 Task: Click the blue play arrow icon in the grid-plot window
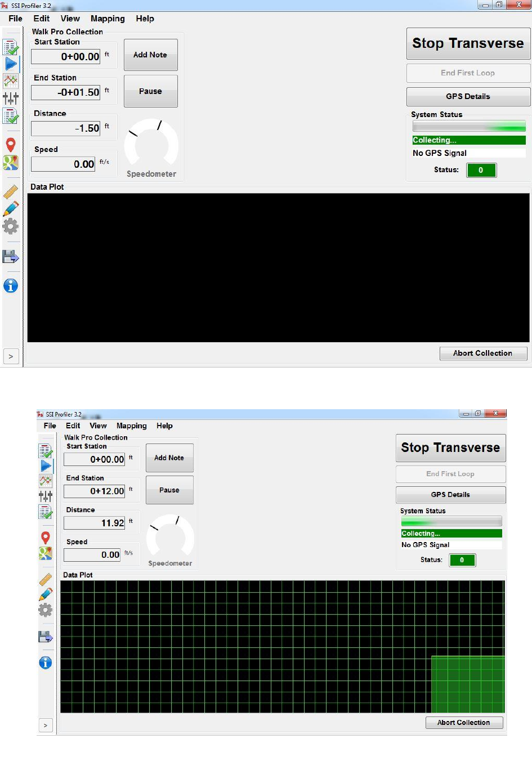46,466
